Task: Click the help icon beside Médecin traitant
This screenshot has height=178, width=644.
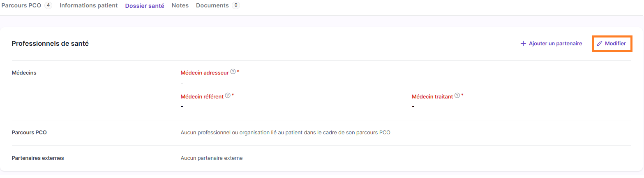Action: [457, 96]
